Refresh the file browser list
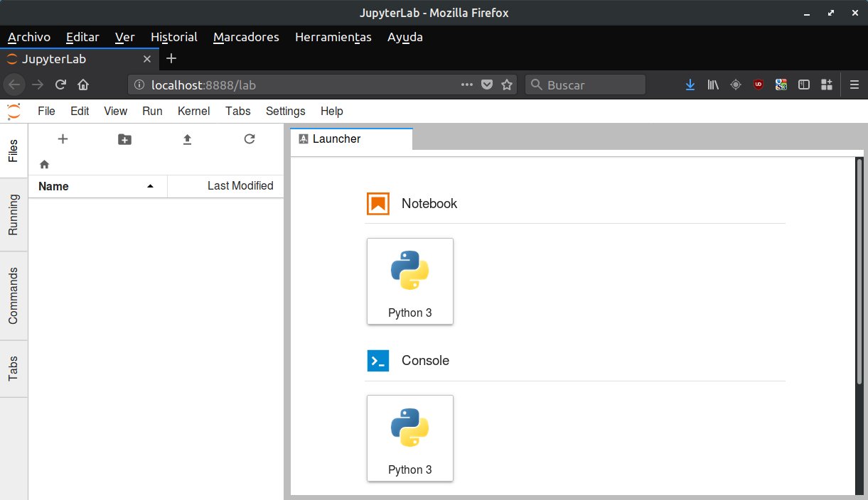 tap(249, 139)
